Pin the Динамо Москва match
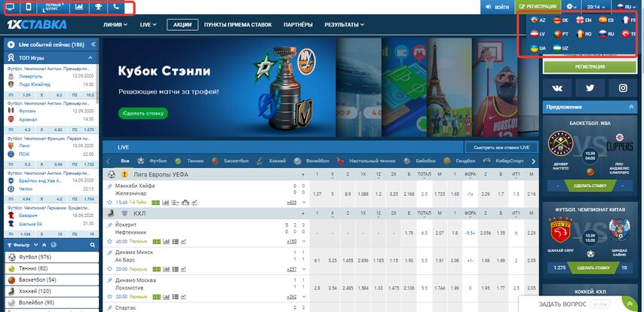Image resolution: width=644 pixels, height=312 pixels. 109,281
